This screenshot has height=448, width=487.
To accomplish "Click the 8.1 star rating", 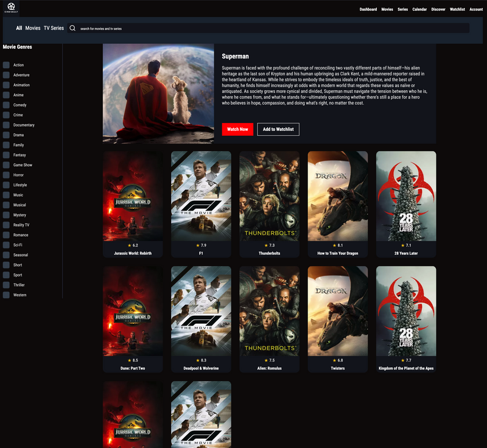I will click(338, 245).
